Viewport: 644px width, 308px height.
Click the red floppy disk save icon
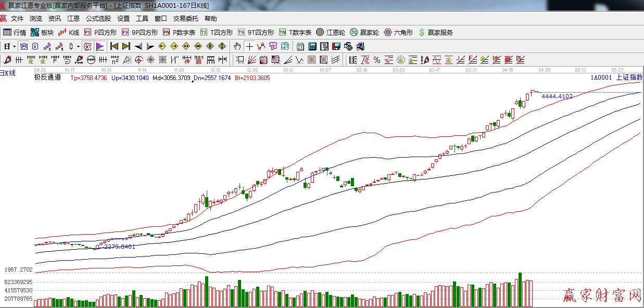click(336, 46)
